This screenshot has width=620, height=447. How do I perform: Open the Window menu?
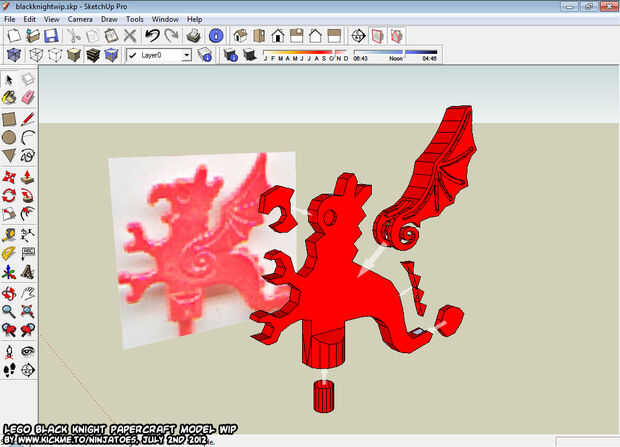pos(165,19)
